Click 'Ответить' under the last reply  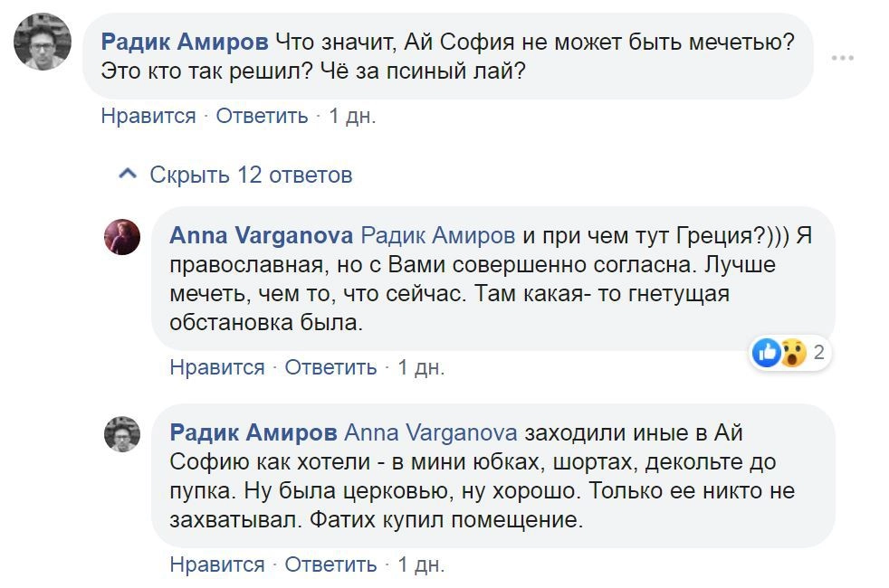330,565
